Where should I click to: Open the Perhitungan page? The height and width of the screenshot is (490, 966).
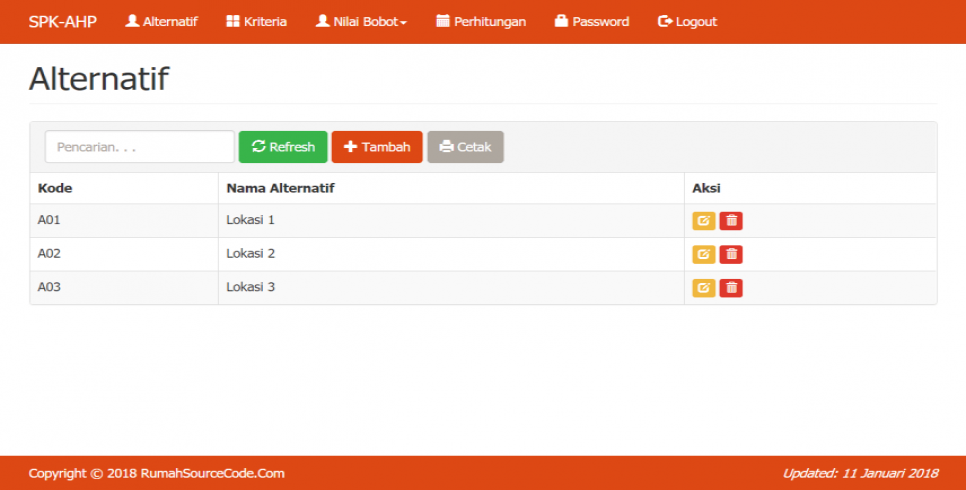click(x=481, y=22)
